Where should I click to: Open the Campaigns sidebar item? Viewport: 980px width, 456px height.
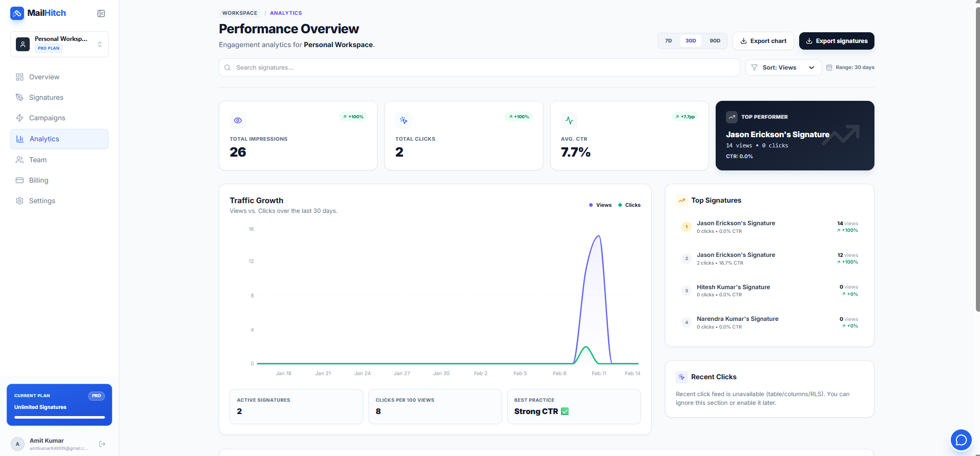point(47,118)
